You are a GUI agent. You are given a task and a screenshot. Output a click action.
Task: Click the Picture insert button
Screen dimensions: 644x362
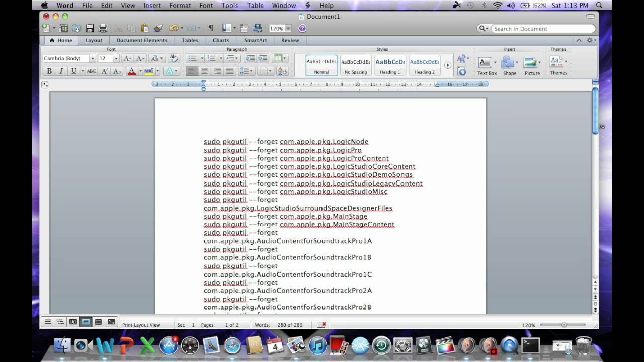pos(532,66)
